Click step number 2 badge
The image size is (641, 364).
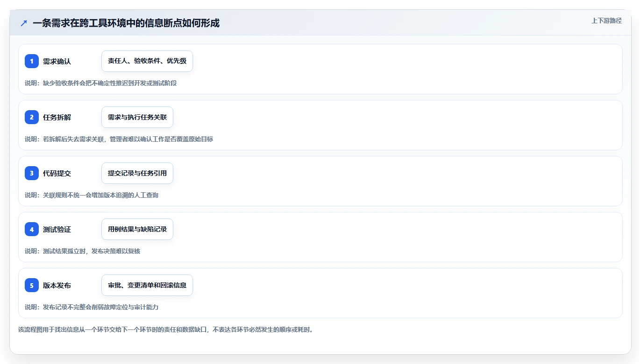32,117
